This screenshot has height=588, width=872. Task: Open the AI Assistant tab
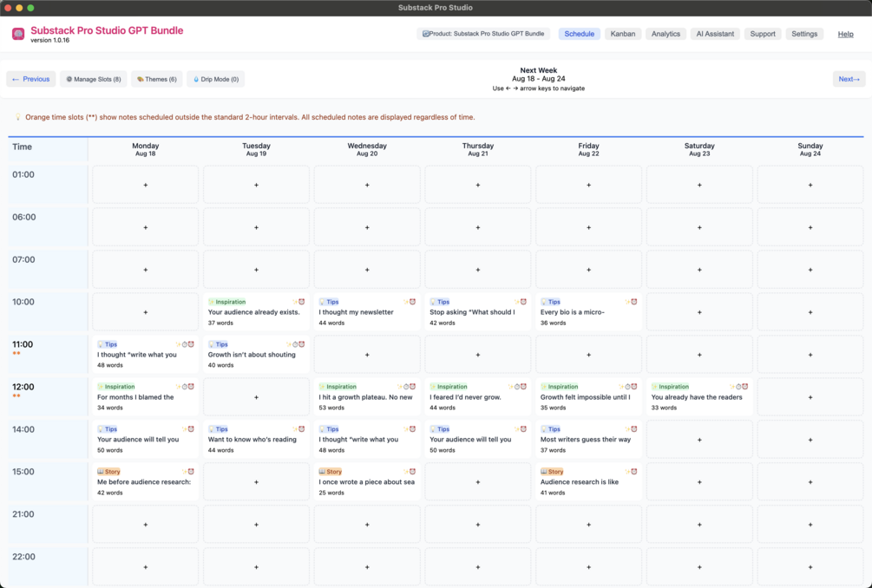pyautogui.click(x=715, y=34)
